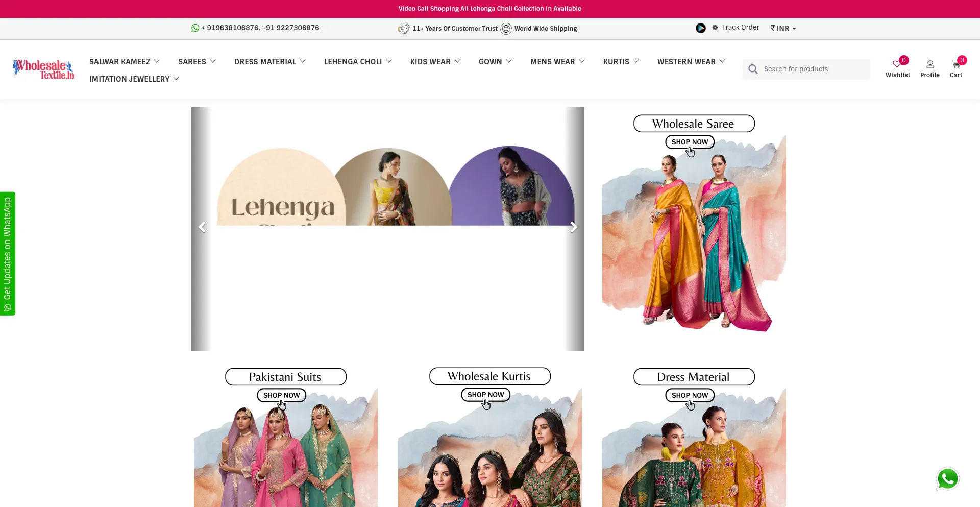
Task: Click Shop Now under Pakistani Suits
Action: tap(281, 395)
